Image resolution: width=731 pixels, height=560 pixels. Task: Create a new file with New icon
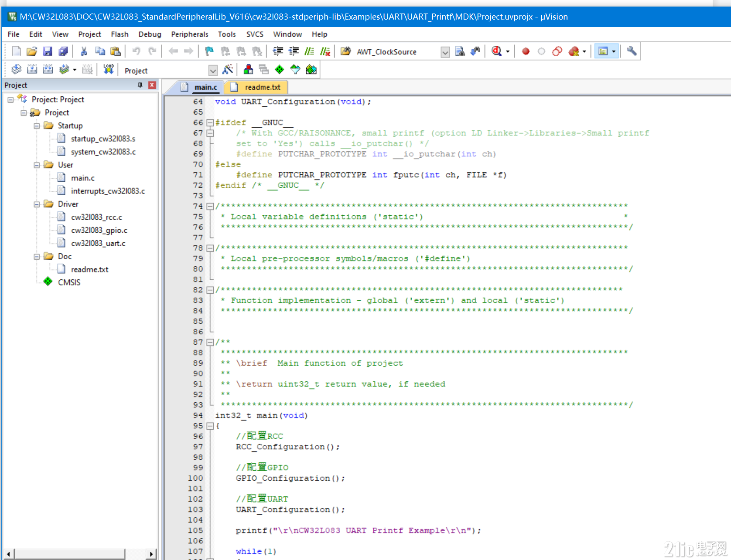coord(16,51)
